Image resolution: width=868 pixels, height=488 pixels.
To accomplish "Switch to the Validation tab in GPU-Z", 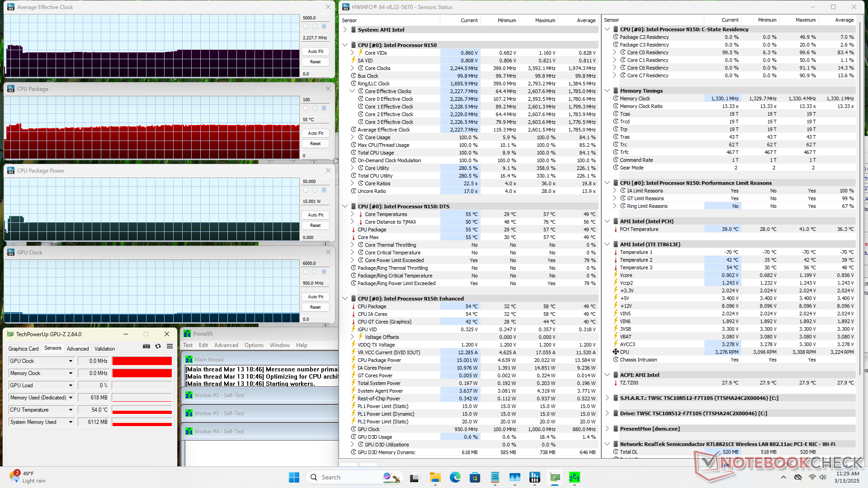I will (104, 349).
